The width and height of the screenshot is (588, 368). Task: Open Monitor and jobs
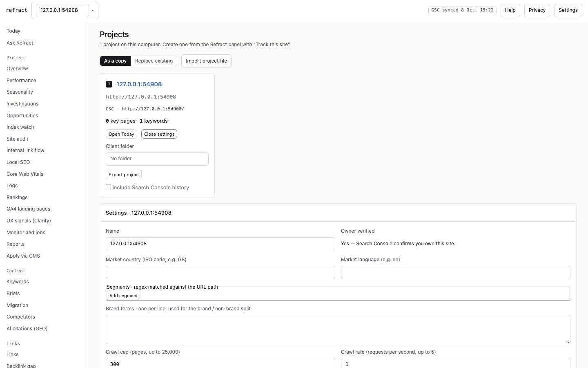click(26, 233)
